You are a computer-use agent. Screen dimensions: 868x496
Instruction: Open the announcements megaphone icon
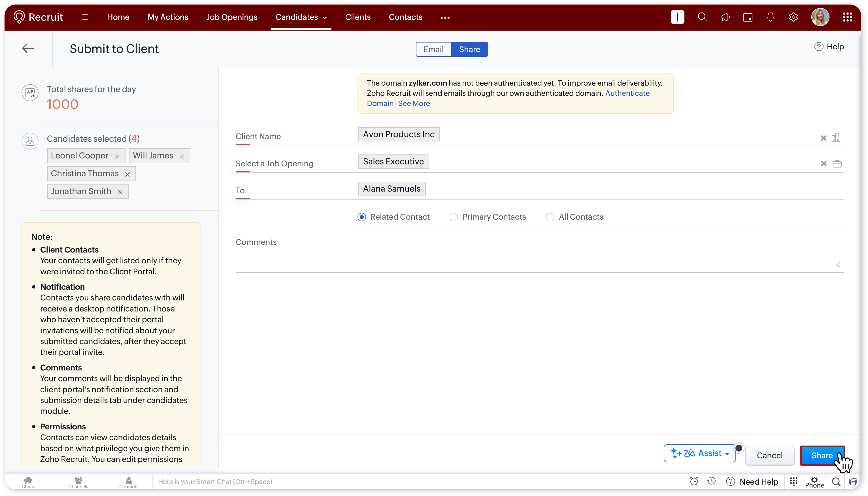point(725,17)
